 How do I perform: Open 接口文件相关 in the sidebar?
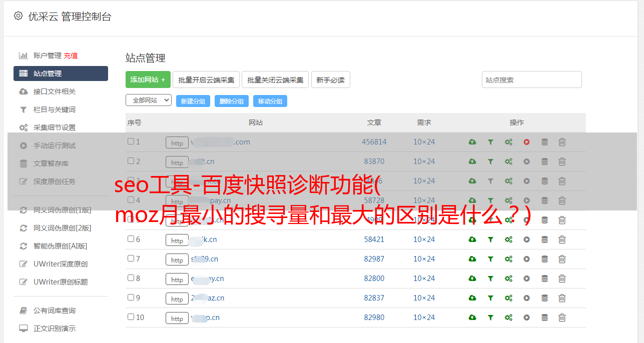point(55,91)
